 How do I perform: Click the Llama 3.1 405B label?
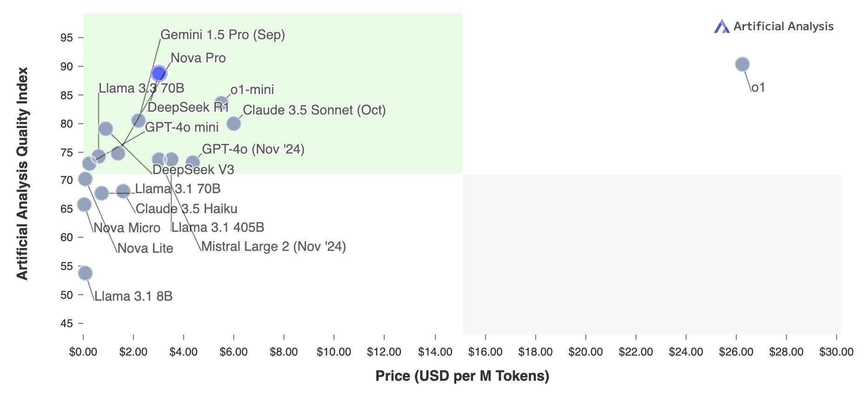pos(218,227)
